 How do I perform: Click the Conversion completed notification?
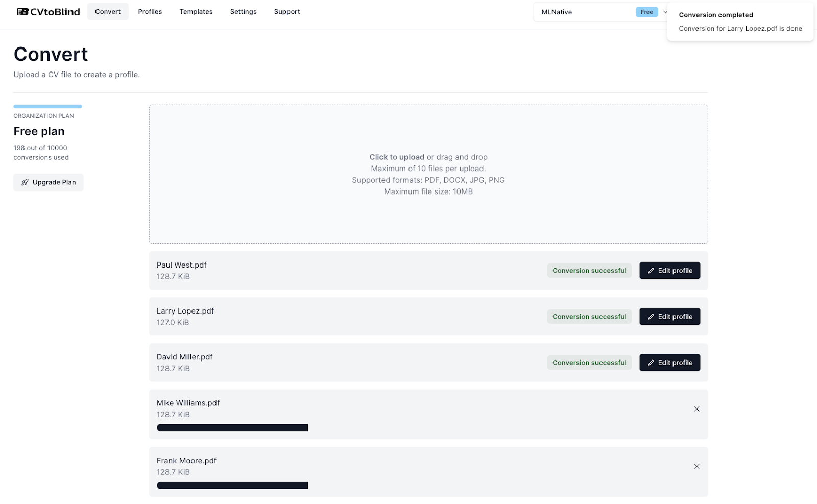point(740,21)
